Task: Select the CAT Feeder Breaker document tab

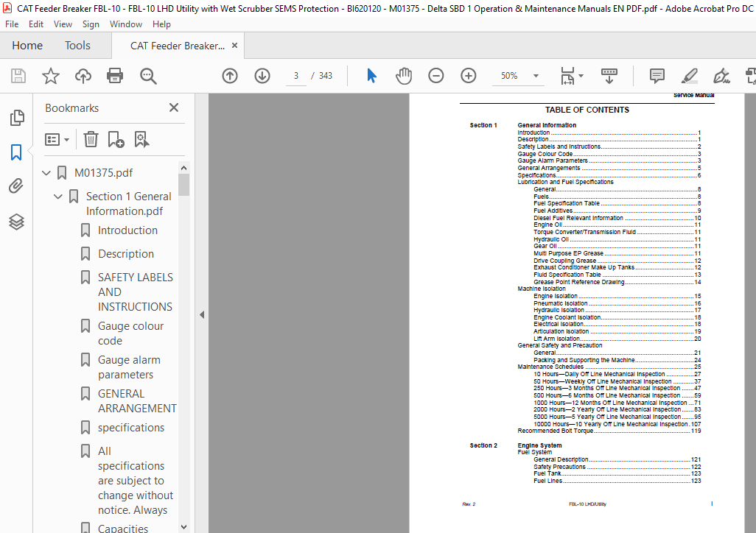Action: coord(176,46)
